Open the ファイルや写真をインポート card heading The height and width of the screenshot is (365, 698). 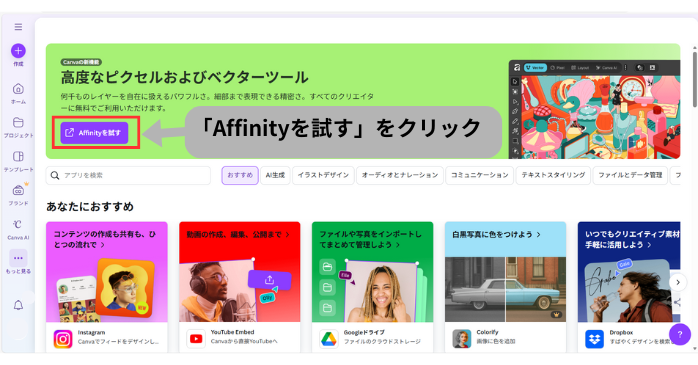370,239
